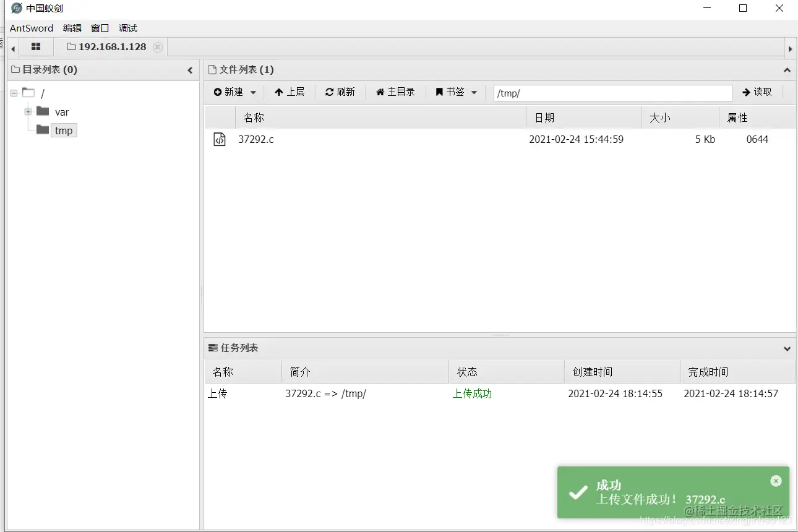Click completion time 18:14:57
798x532 pixels.
[x=731, y=393]
